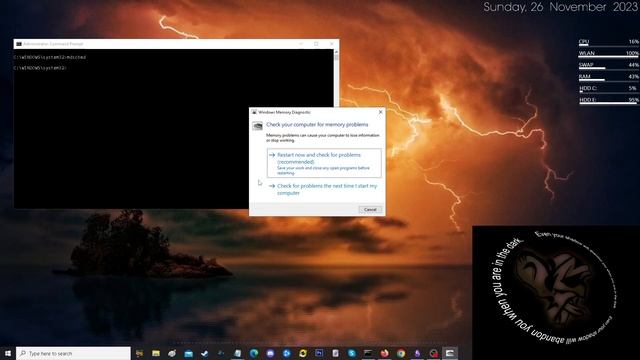
Task: Launch Microsoft Edge from the taskbar
Action: pos(253,353)
